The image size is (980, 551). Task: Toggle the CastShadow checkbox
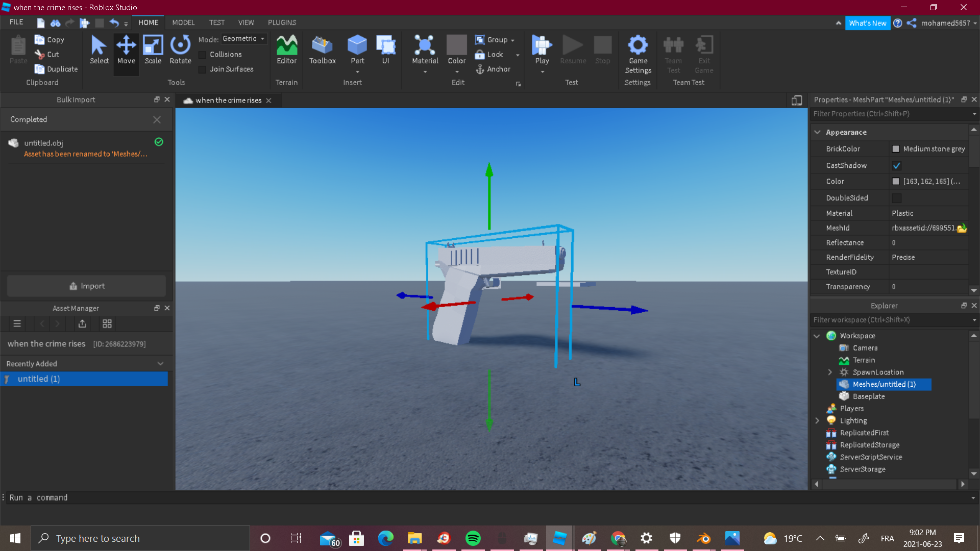897,165
